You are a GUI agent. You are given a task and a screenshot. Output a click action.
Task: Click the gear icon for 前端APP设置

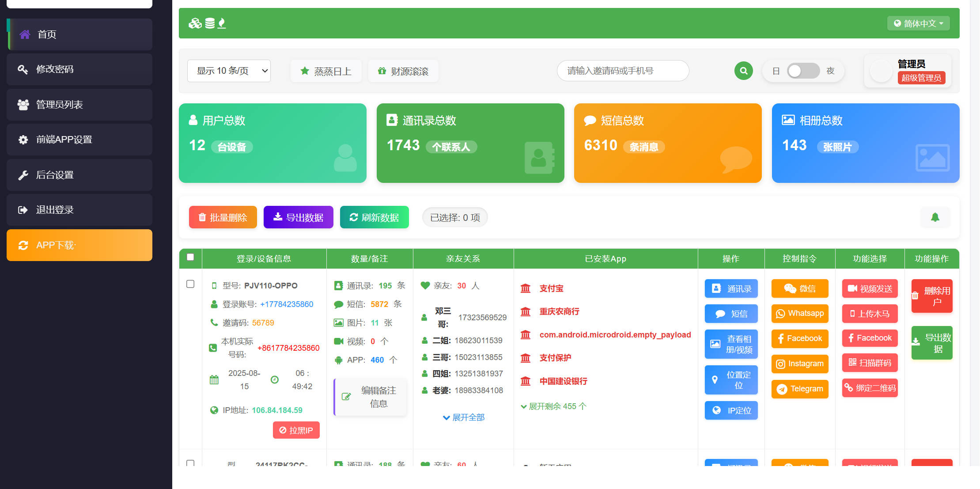tap(23, 140)
